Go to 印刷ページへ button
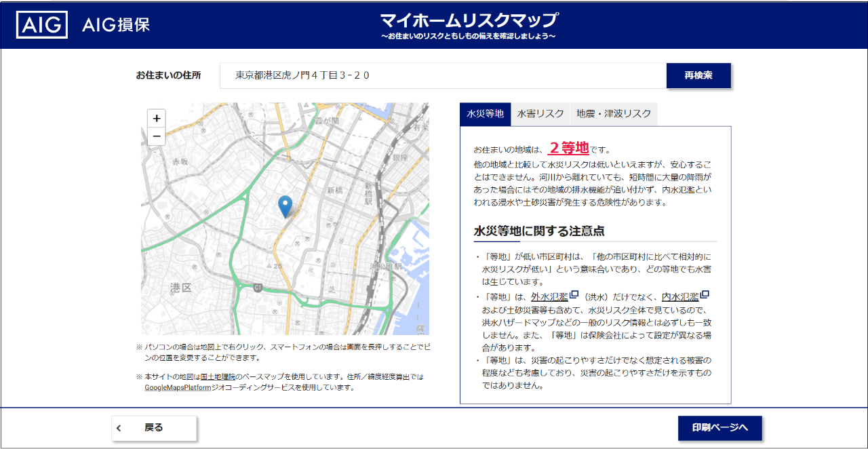Screen dimensions: 868x449 coord(719,428)
